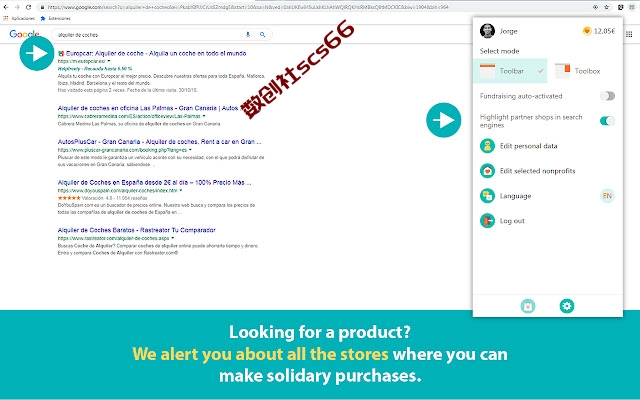Click the round extension icon at far right of toolbar

coord(632,7)
